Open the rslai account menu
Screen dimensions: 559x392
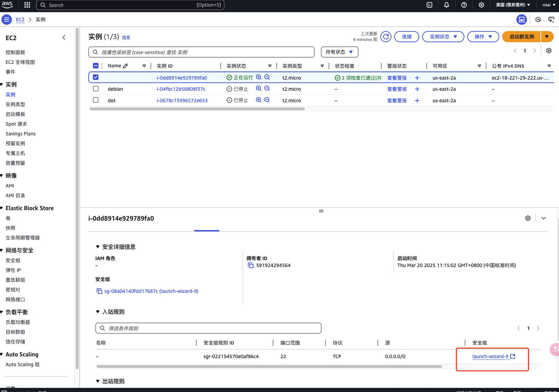(x=549, y=5)
